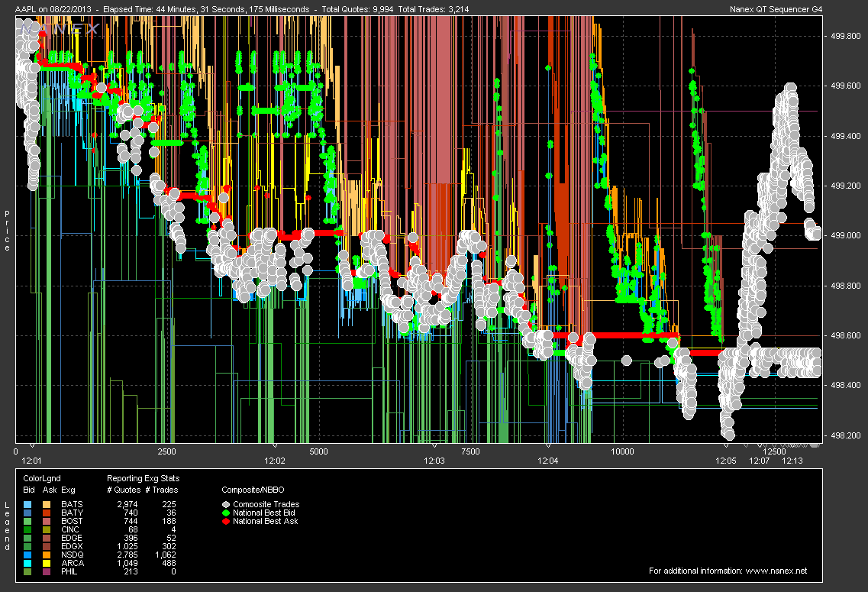Viewport: 868px width, 592px height.
Task: Select the BATS bid color swatch
Action: (x=27, y=504)
